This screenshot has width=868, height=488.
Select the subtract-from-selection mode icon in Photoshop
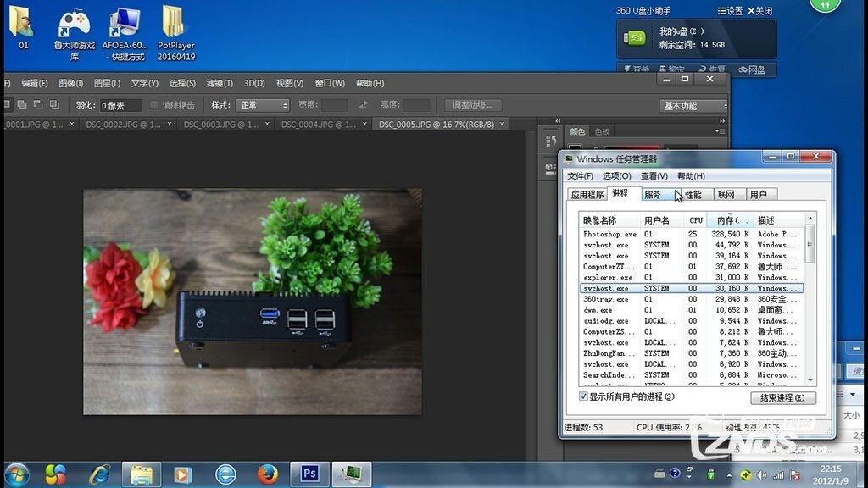click(x=38, y=104)
